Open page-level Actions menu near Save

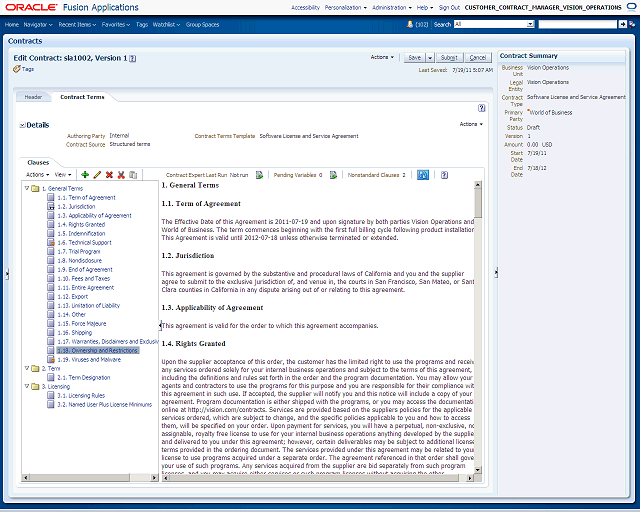[382, 57]
